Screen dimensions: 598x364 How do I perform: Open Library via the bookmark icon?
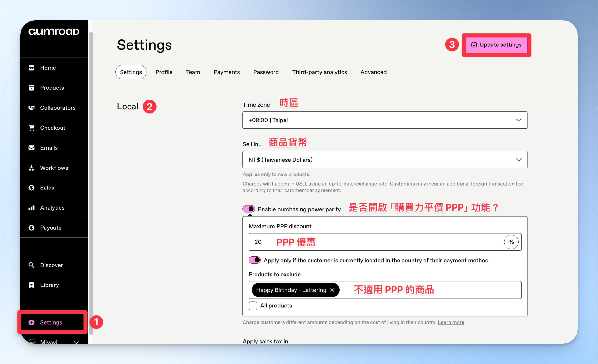click(x=32, y=285)
